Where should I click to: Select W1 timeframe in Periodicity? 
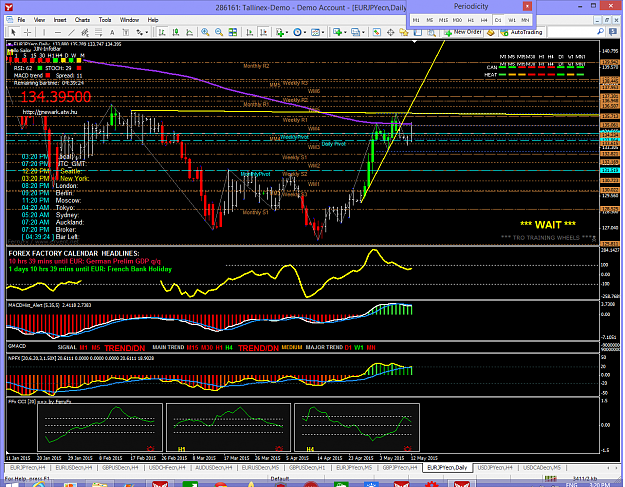point(512,20)
